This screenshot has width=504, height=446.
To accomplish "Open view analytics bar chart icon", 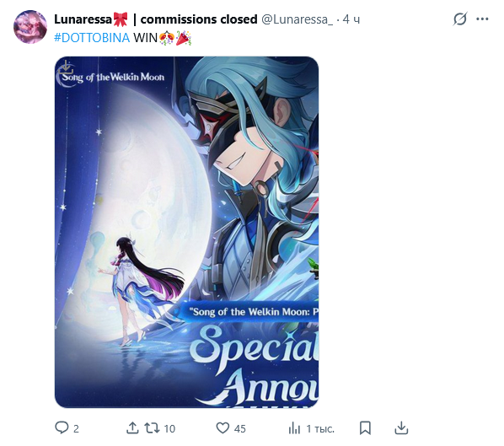I will coord(294,428).
